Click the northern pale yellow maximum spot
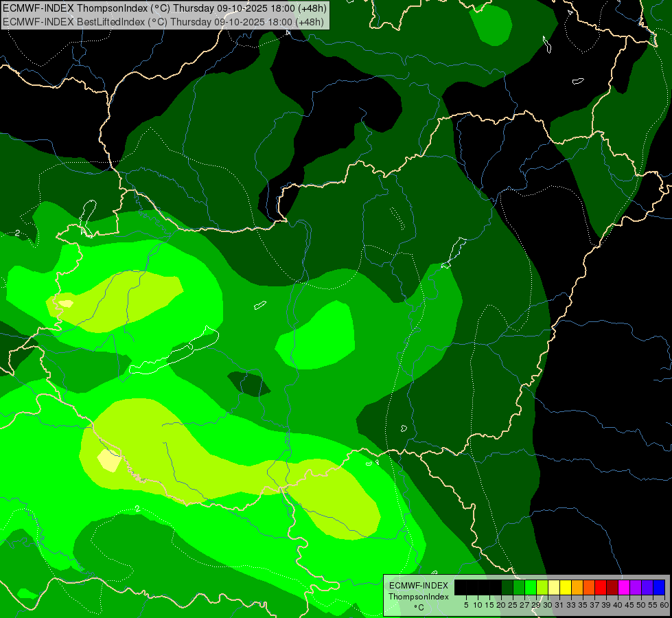The height and width of the screenshot is (618, 672). (65, 303)
